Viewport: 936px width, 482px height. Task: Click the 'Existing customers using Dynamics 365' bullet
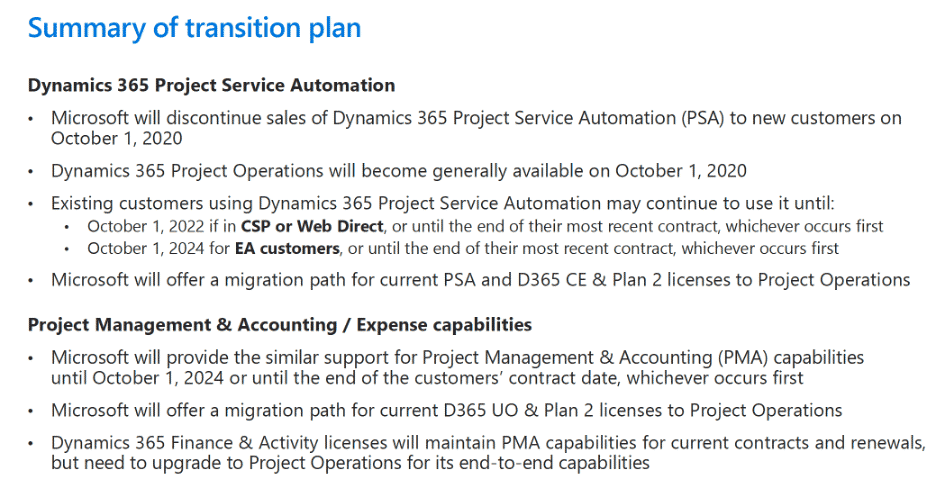tap(442, 204)
